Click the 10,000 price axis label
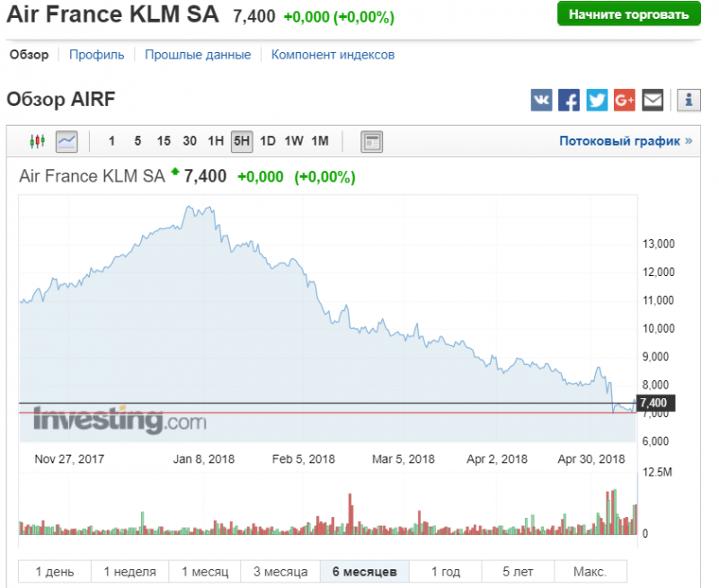The width and height of the screenshot is (719, 588). pyautogui.click(x=659, y=328)
